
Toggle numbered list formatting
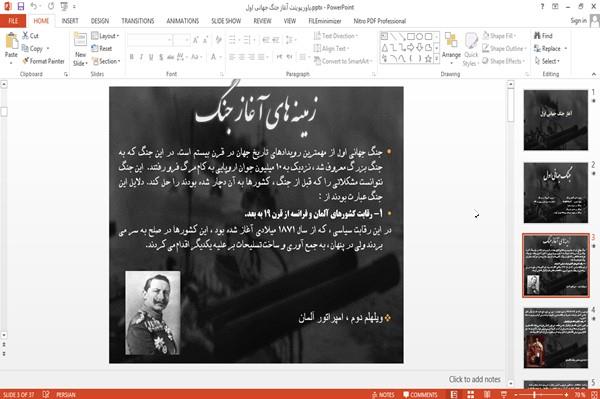point(247,39)
